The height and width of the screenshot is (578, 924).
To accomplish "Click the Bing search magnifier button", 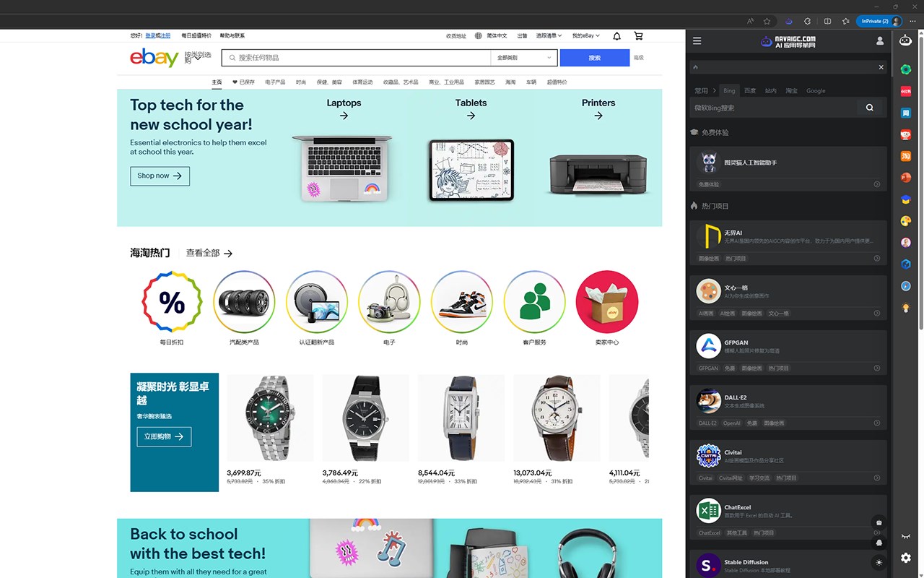I will 870,108.
